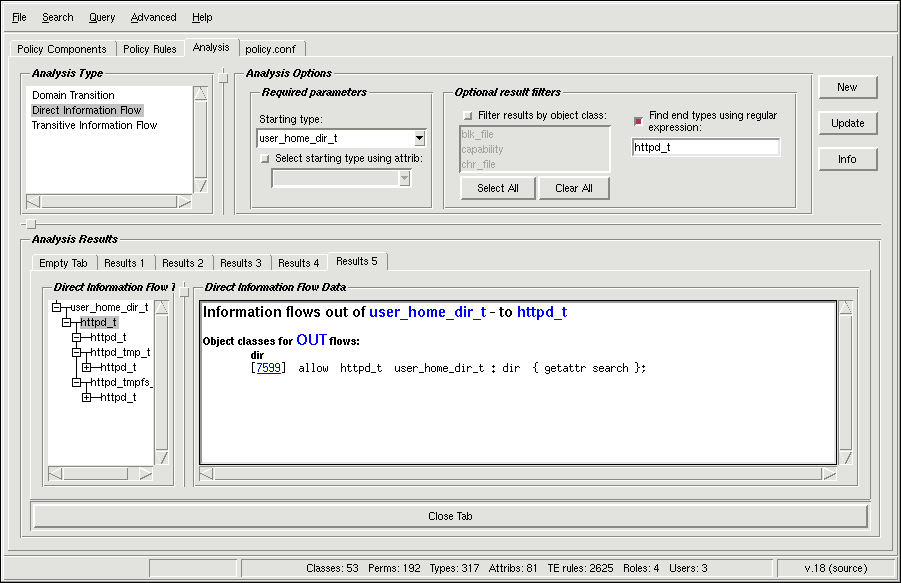Collapse the user_home_dir_t root node

57,307
